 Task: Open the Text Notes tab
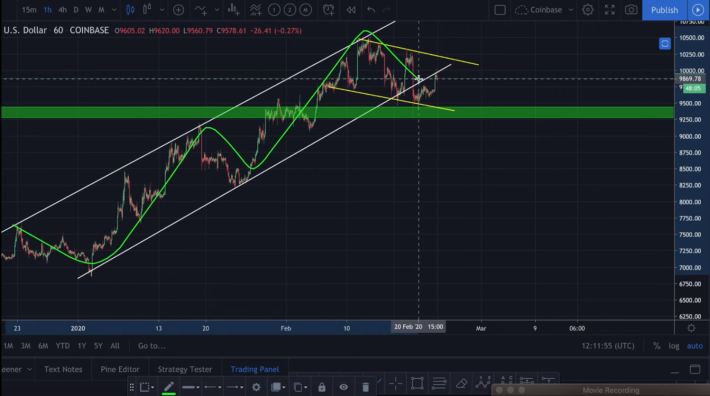point(63,369)
